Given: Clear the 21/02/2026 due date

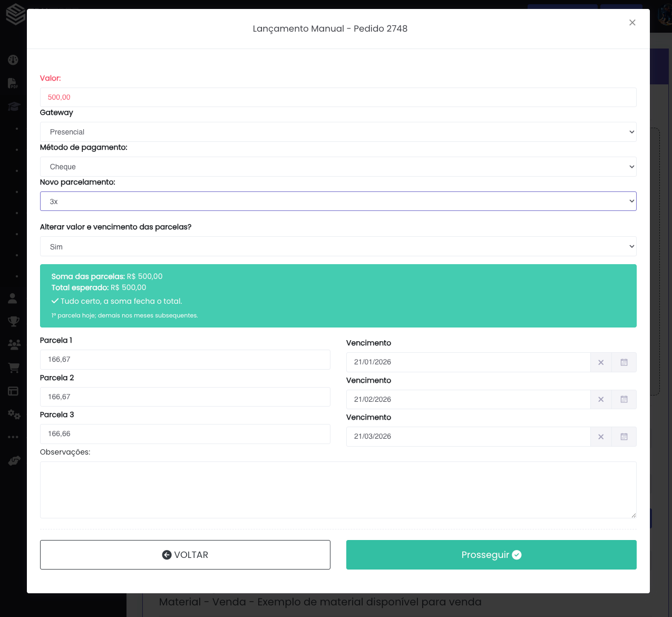Looking at the screenshot, I should click(x=601, y=400).
